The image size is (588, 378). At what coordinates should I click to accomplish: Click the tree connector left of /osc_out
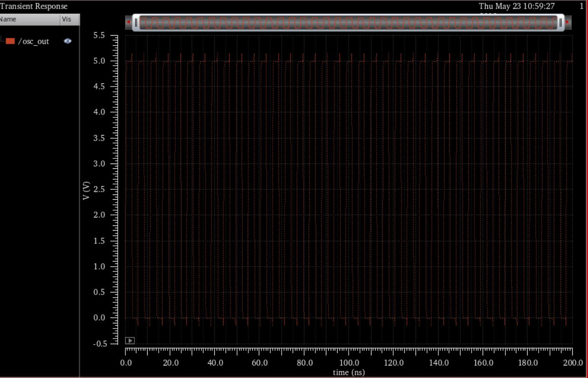tap(2, 41)
